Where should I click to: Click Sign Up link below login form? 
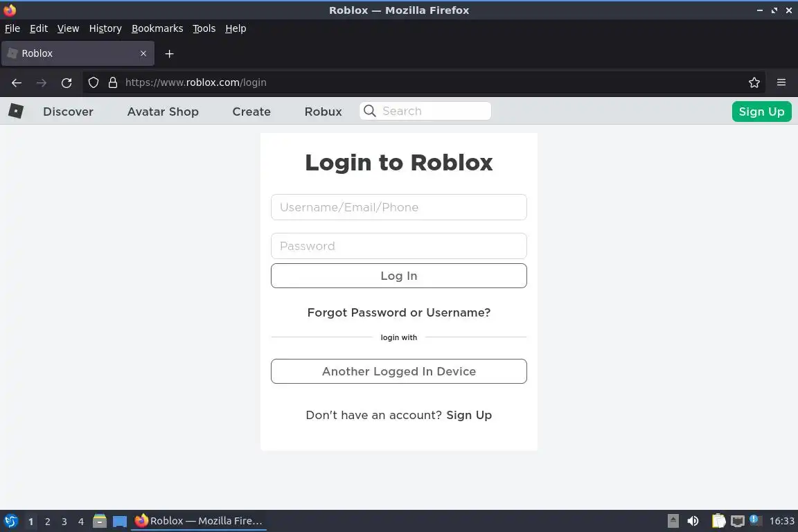469,415
